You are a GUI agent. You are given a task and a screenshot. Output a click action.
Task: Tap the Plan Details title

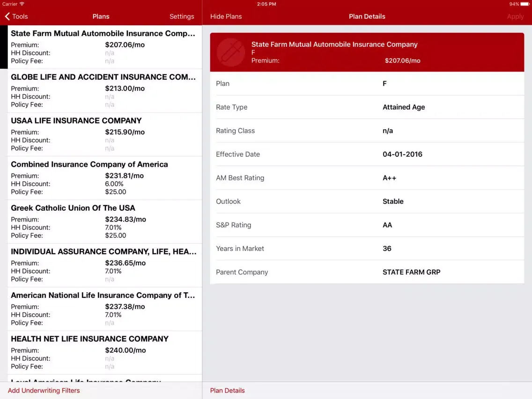click(367, 16)
